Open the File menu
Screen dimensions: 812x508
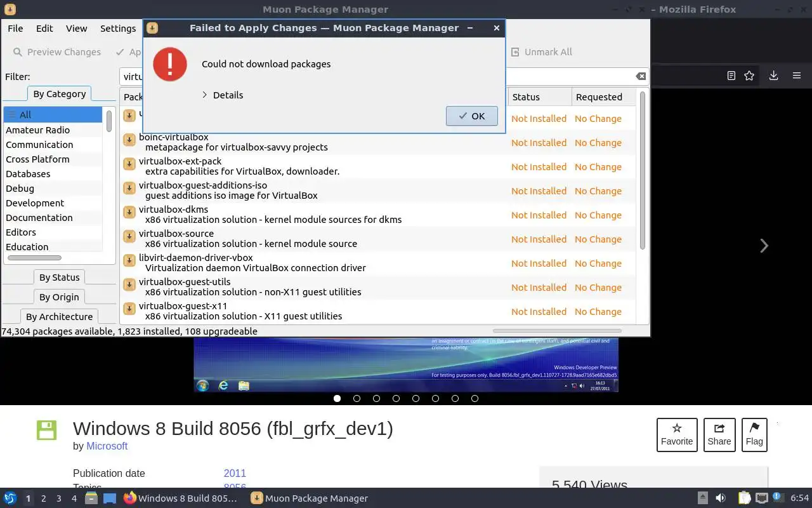coord(15,29)
